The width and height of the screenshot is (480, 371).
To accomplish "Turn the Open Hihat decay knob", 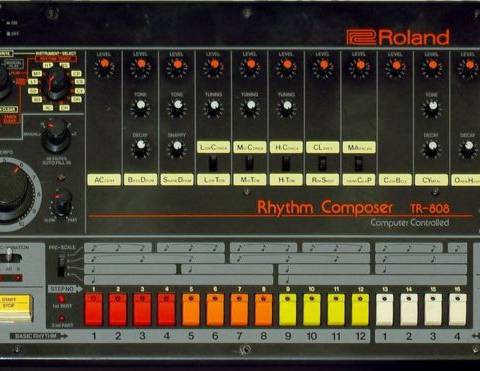I will point(468,148).
